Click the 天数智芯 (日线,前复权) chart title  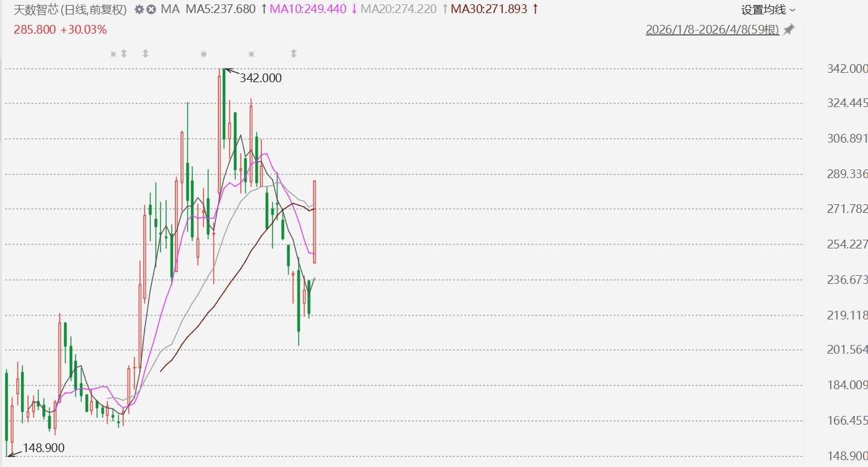tap(70, 10)
